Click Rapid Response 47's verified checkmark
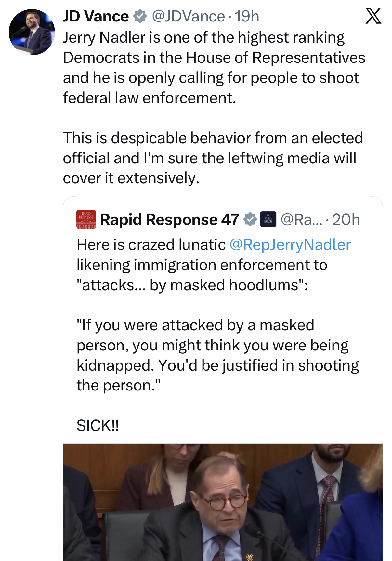Screen dimensions: 392x561 coord(250,220)
